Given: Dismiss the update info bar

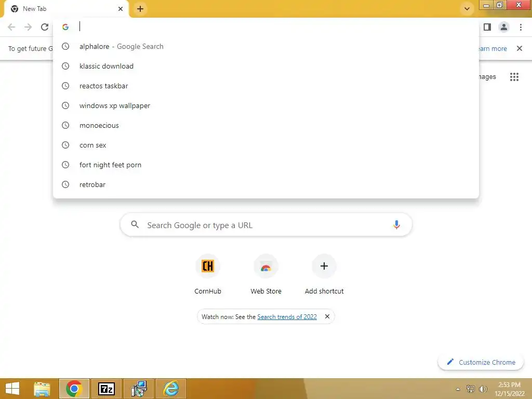Looking at the screenshot, I should click(519, 48).
